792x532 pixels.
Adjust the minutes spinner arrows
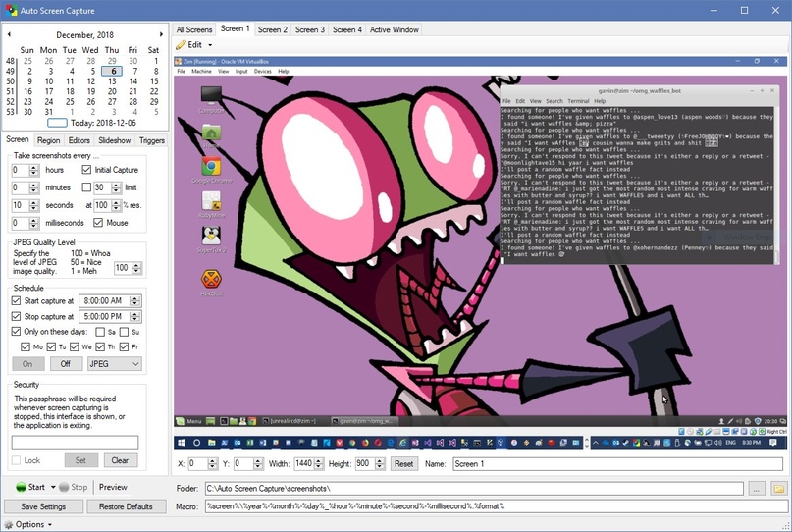pyautogui.click(x=33, y=187)
